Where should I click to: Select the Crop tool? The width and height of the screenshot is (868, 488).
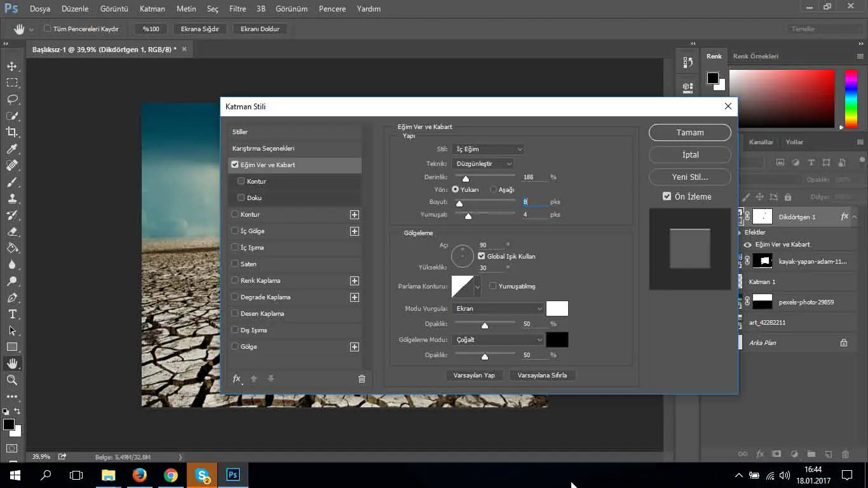(x=12, y=132)
